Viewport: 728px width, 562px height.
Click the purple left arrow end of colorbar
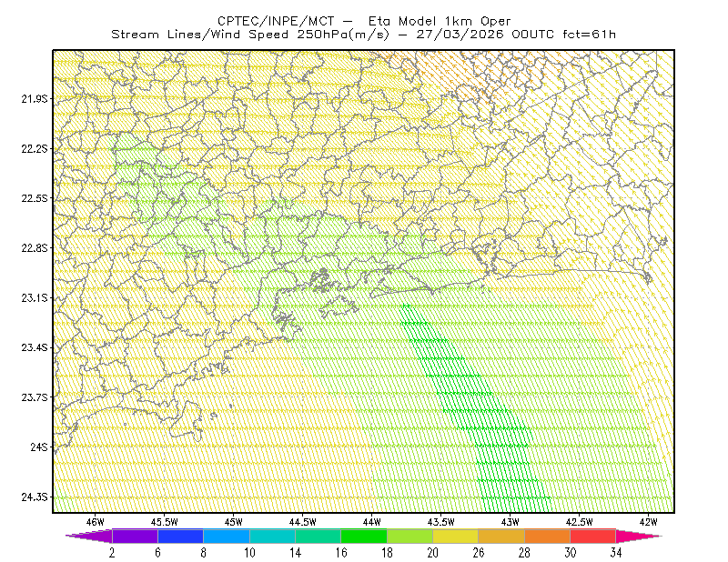point(89,536)
